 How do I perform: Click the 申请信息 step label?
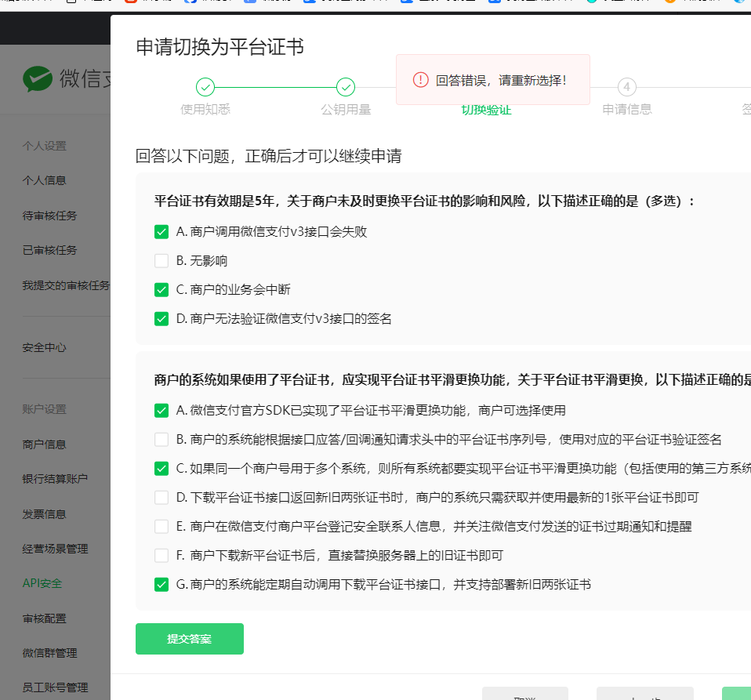click(627, 110)
